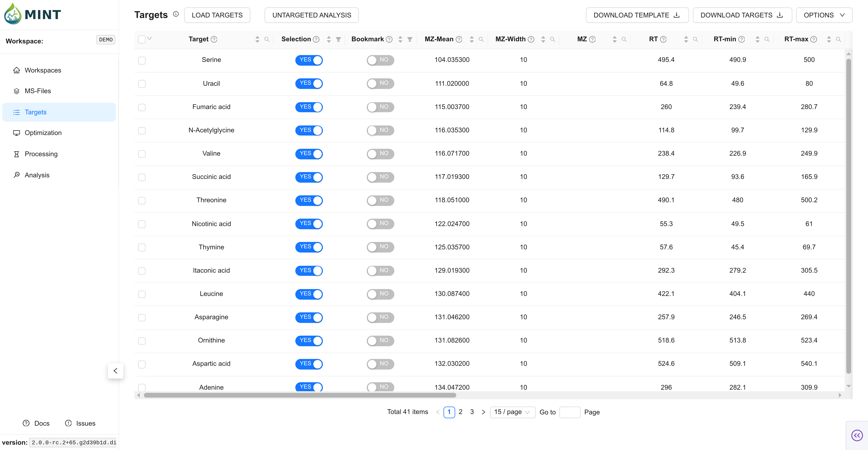Click the sort arrows in the RT column
This screenshot has height=450, width=868.
coord(686,39)
